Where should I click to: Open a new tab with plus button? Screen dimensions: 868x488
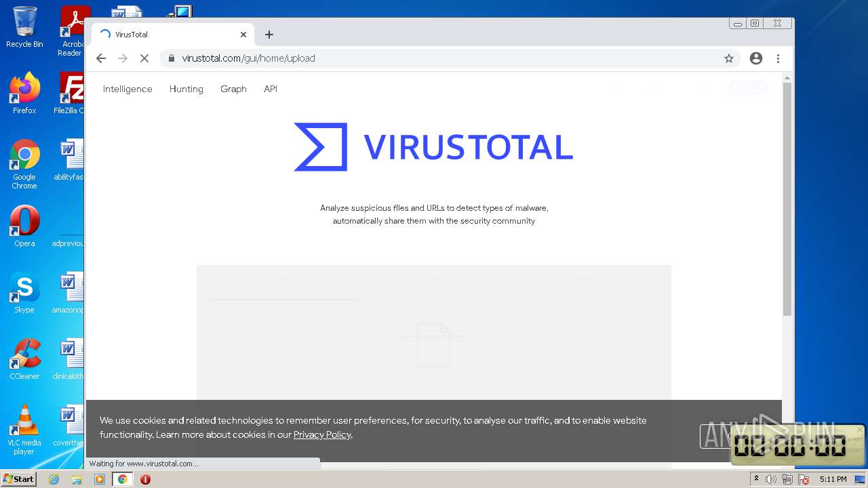point(269,35)
